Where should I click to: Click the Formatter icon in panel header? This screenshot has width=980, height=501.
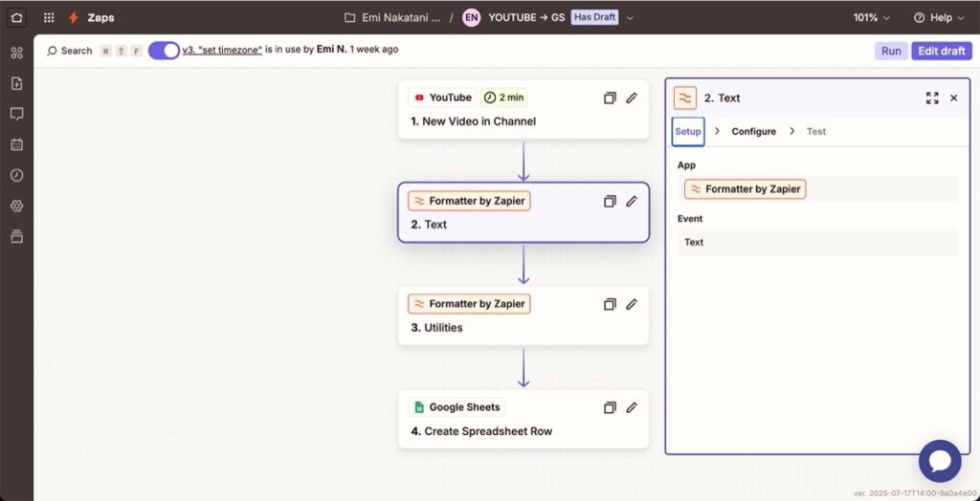[x=685, y=98]
